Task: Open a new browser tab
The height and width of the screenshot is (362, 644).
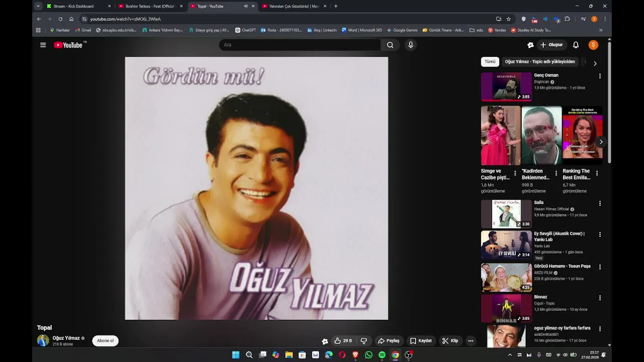Action: 336,6
